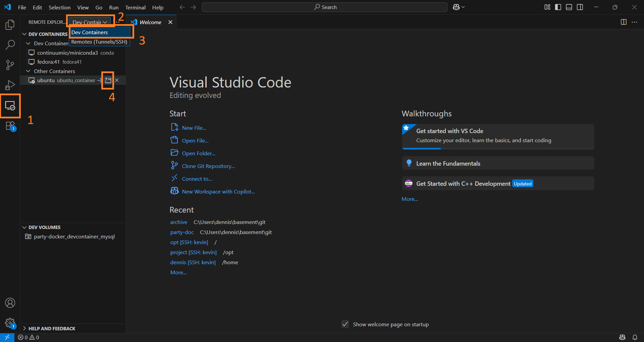Click the remote indicator in status bar
Viewport: 644px width, 342px height.
tap(7, 337)
